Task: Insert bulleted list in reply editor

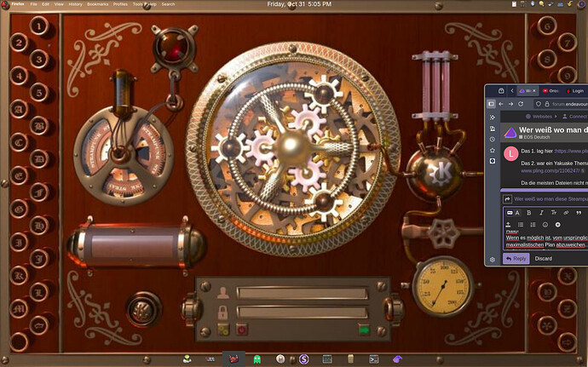Action: [x=521, y=225]
